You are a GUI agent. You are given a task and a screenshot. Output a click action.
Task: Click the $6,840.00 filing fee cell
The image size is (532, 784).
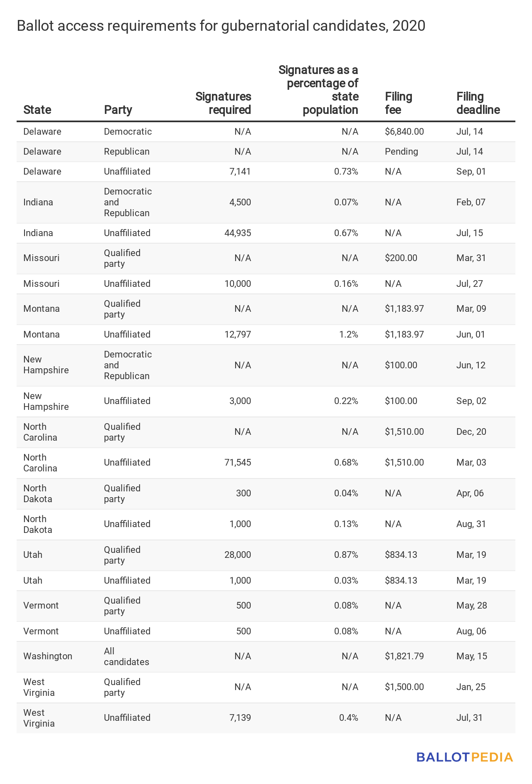(x=404, y=132)
